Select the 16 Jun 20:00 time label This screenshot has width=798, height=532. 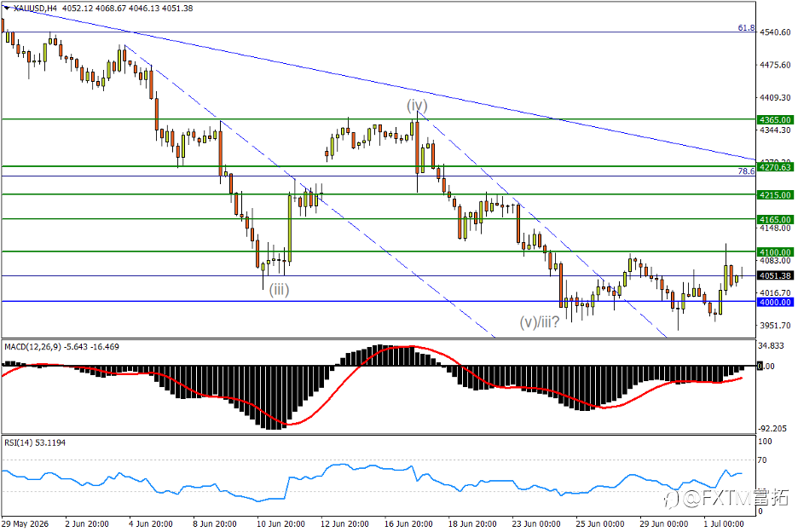[x=408, y=523]
